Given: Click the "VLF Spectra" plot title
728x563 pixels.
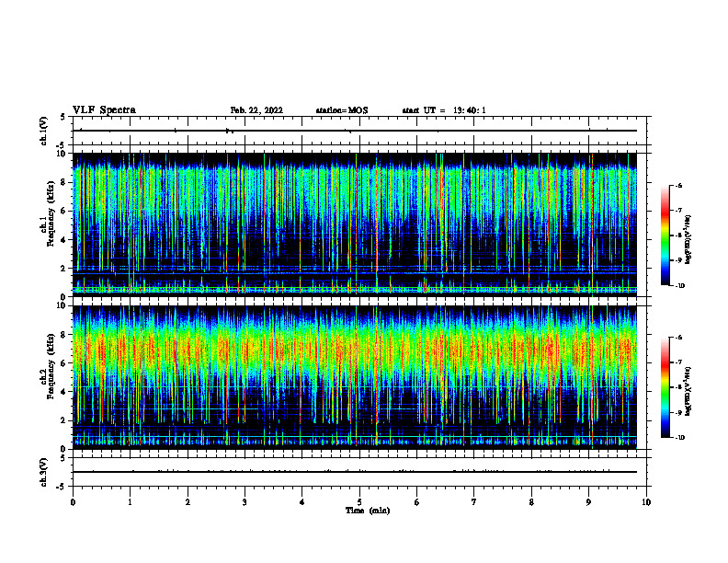Looking at the screenshot, I should point(104,110).
